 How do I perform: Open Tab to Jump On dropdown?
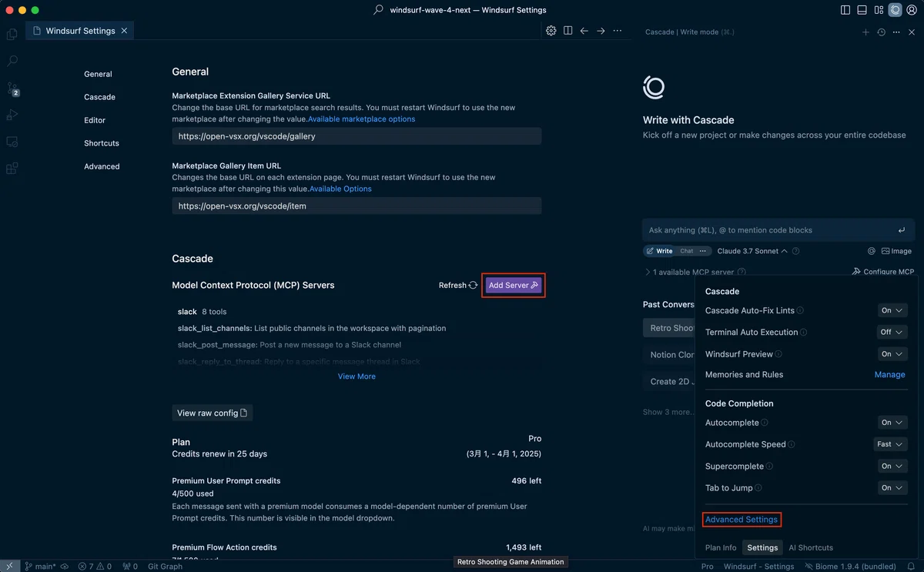pyautogui.click(x=892, y=488)
